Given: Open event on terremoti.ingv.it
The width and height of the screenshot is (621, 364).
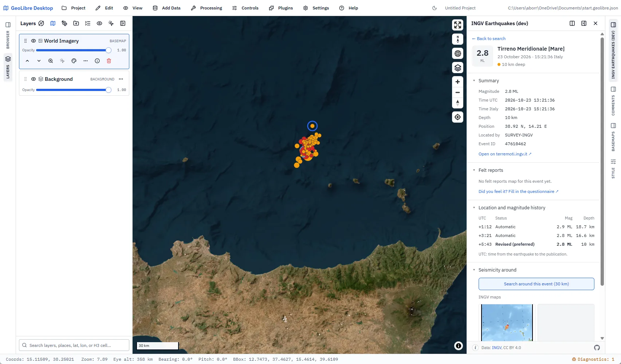Looking at the screenshot, I should click(x=505, y=154).
